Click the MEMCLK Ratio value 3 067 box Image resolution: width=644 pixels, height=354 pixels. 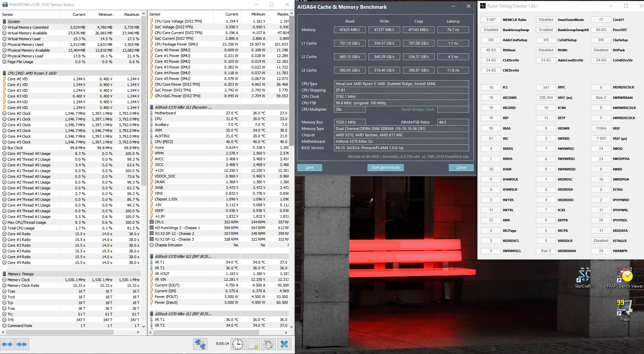491,20
